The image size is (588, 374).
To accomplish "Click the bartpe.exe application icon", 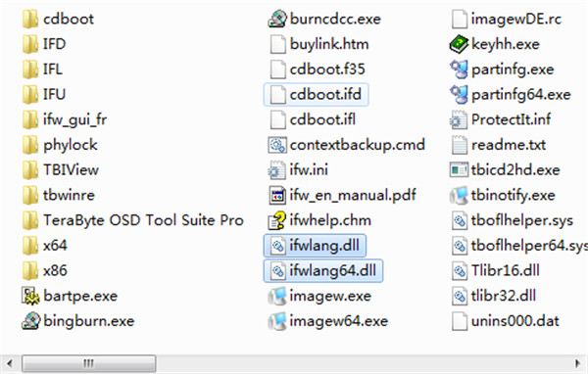I will pos(30,296).
